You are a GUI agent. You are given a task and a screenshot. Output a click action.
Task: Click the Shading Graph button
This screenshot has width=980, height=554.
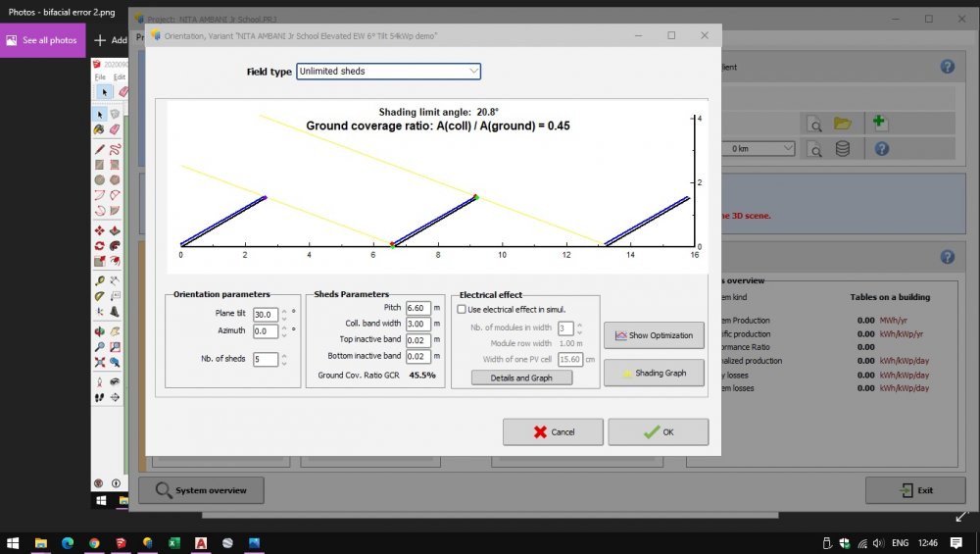[654, 373]
